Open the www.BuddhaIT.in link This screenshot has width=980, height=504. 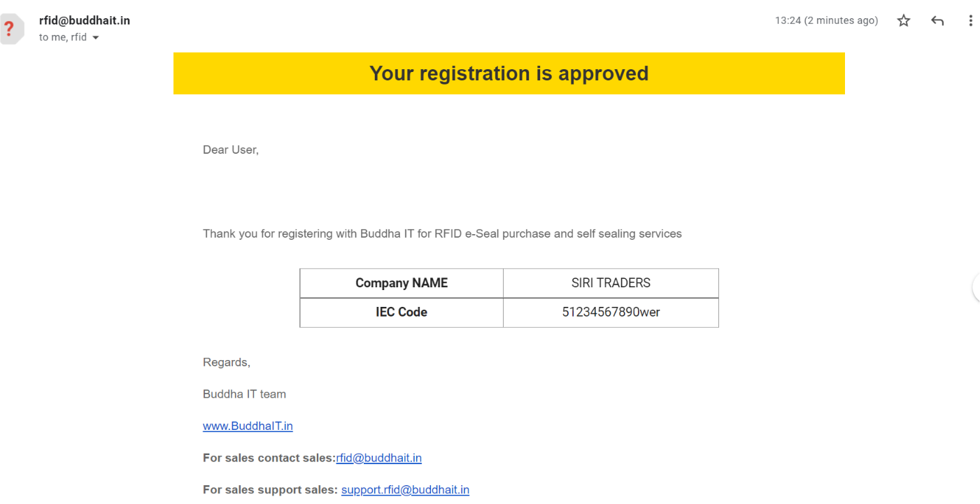pos(248,426)
